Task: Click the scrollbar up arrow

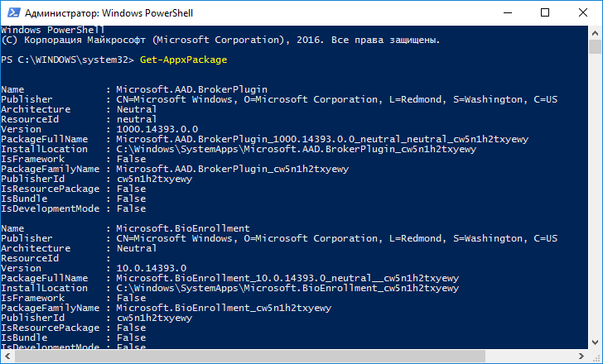Action: pyautogui.click(x=595, y=31)
